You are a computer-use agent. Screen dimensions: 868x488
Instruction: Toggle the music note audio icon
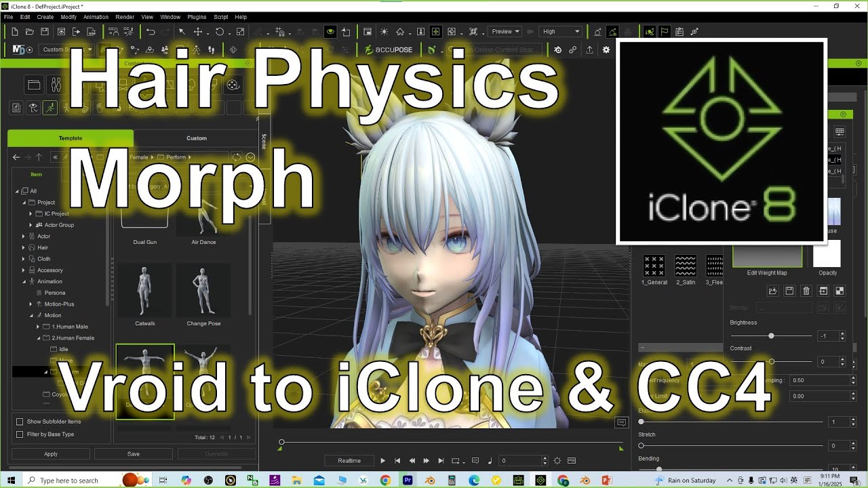[490, 461]
